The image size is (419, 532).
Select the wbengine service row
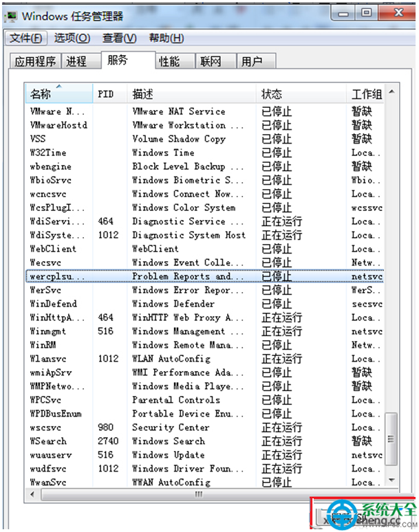click(x=205, y=166)
